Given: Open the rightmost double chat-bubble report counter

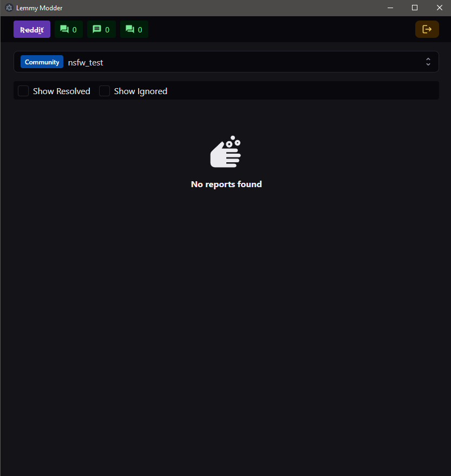Looking at the screenshot, I should click(134, 29).
